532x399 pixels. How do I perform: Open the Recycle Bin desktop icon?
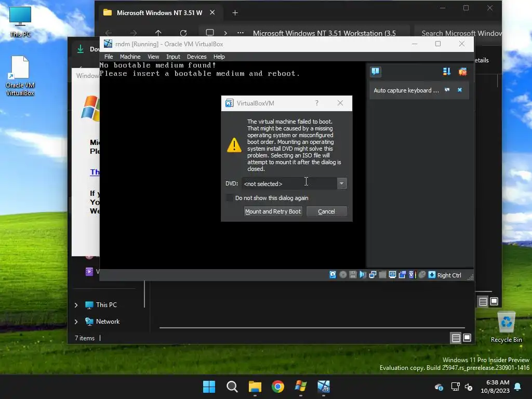tap(506, 327)
